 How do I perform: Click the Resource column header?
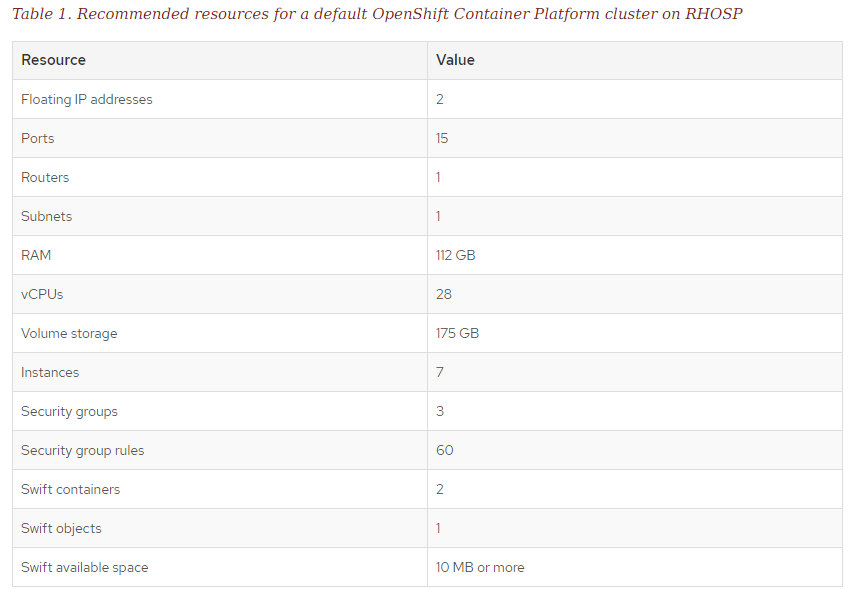click(54, 60)
